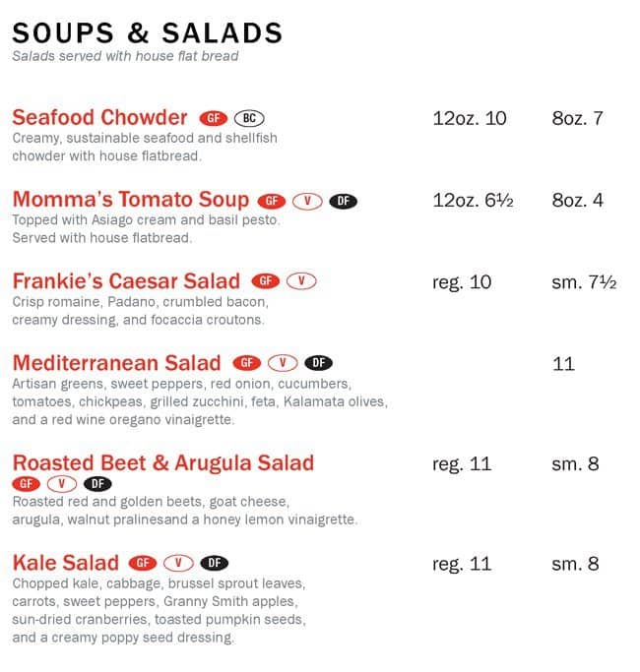Viewport: 640px width, 672px height.
Task: Click the GF badge under Roasted Beet & Arugula Salad
Action: pyautogui.click(x=27, y=484)
